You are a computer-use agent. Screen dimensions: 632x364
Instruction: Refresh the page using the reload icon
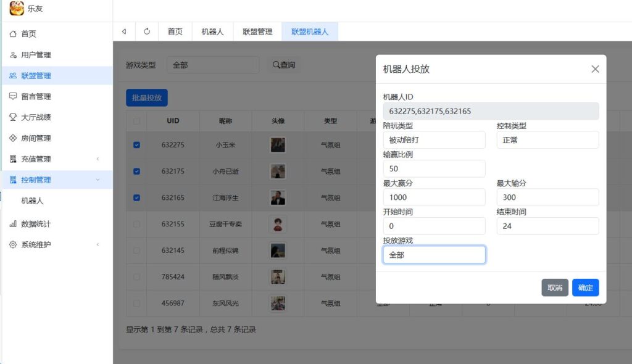click(x=148, y=31)
